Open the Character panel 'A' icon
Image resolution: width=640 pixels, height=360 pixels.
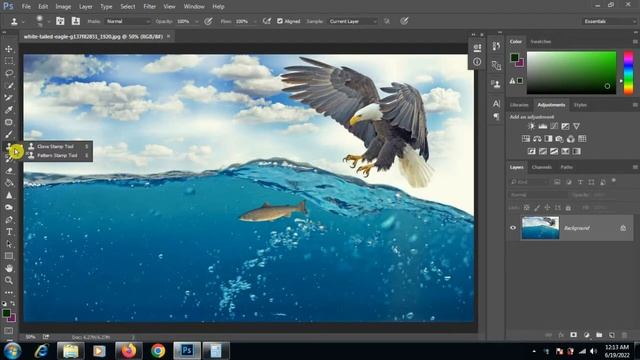click(496, 104)
